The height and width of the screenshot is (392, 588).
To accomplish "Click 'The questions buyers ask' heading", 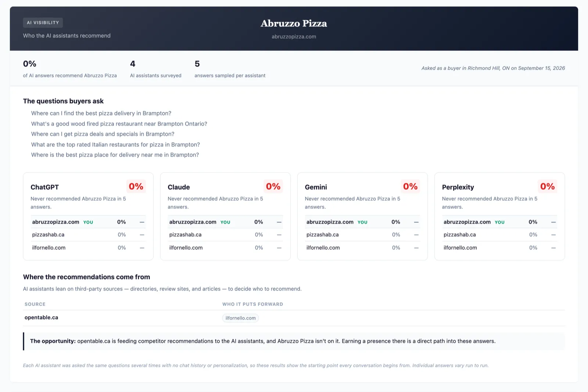I will [x=63, y=101].
